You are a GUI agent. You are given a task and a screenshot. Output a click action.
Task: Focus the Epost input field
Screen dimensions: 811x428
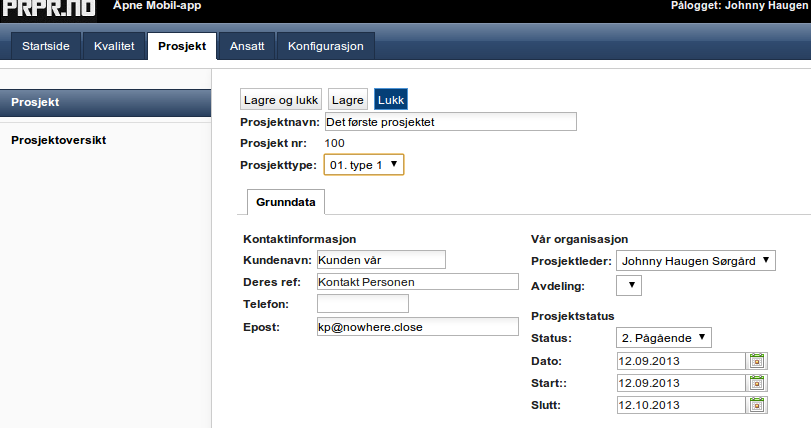pyautogui.click(x=417, y=327)
